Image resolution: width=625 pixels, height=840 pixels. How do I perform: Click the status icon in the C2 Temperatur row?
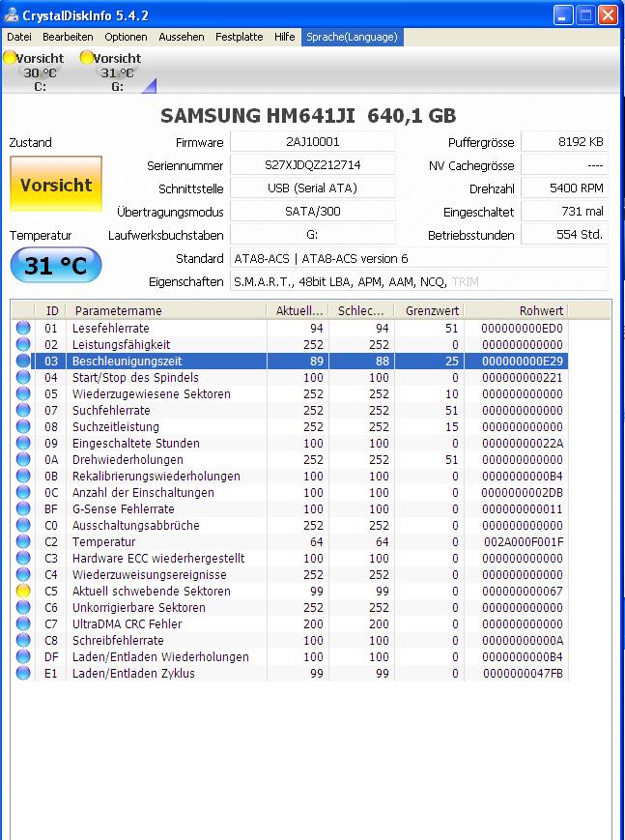[23, 541]
